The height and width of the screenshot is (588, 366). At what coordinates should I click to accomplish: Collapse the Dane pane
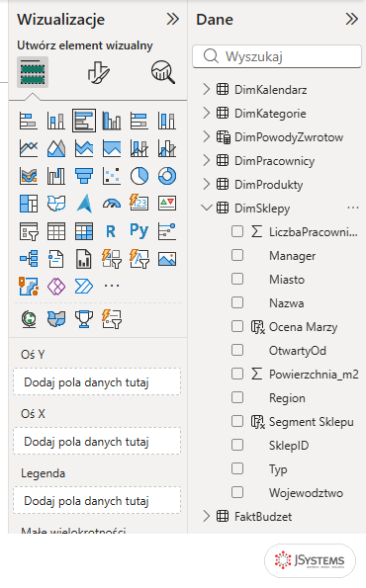[352, 19]
